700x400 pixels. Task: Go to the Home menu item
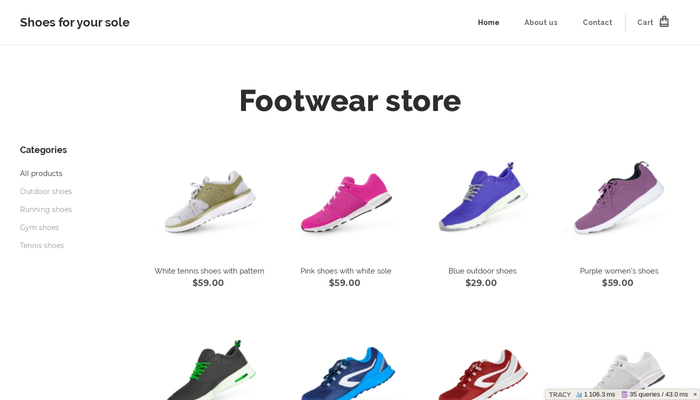(488, 22)
